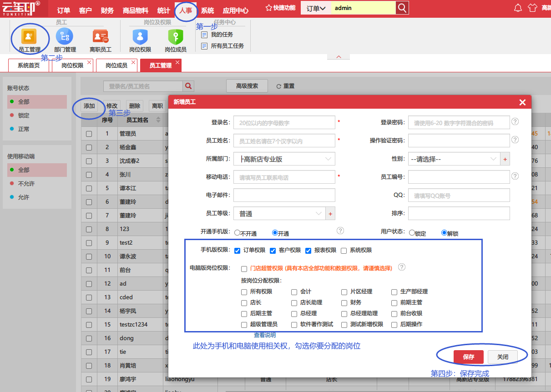Click the 添加 button
This screenshot has width=551, height=392.
coord(89,106)
